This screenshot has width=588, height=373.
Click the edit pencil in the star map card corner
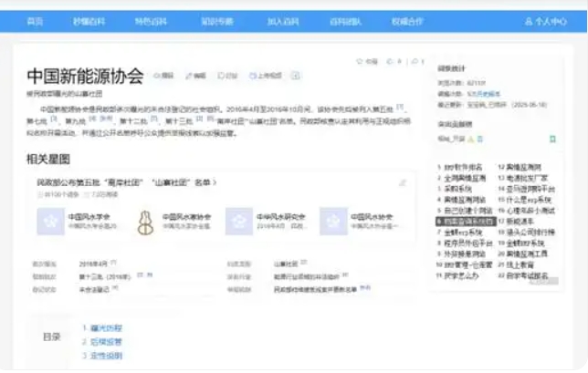click(403, 182)
